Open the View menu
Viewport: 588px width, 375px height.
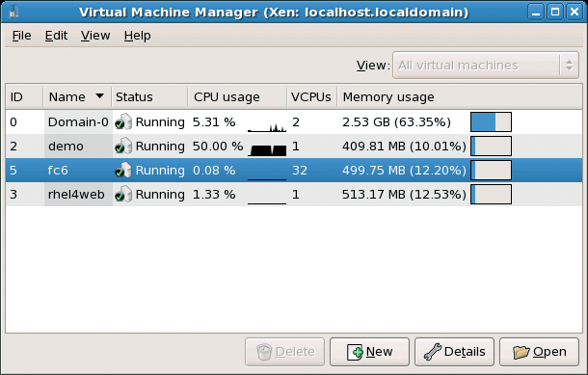pos(95,36)
